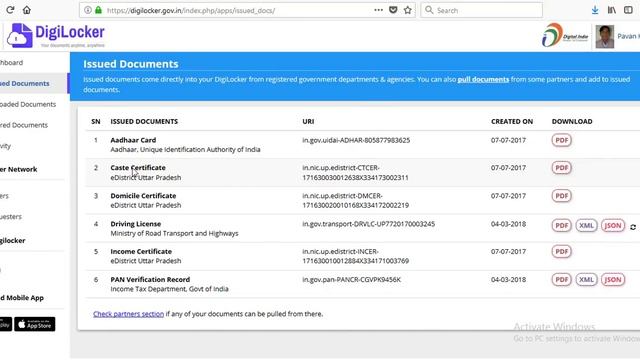The height and width of the screenshot is (360, 640).
Task: Click Income Tax Department, Govt of India
Action: coord(169,289)
